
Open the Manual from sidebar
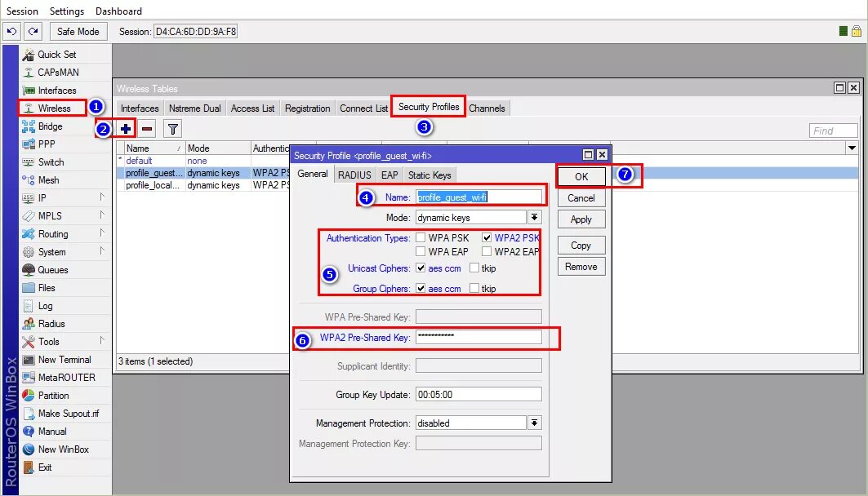tap(52, 432)
